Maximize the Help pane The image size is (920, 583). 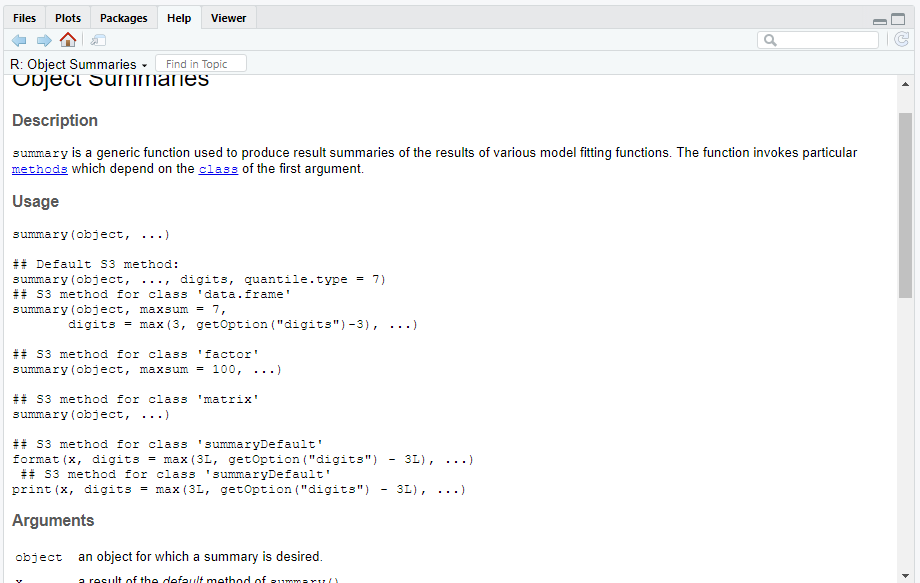(898, 19)
